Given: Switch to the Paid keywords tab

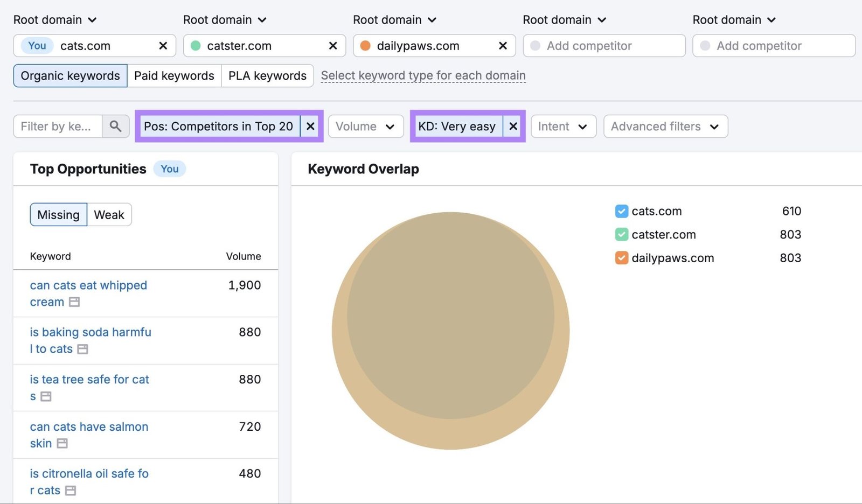Looking at the screenshot, I should tap(174, 75).
